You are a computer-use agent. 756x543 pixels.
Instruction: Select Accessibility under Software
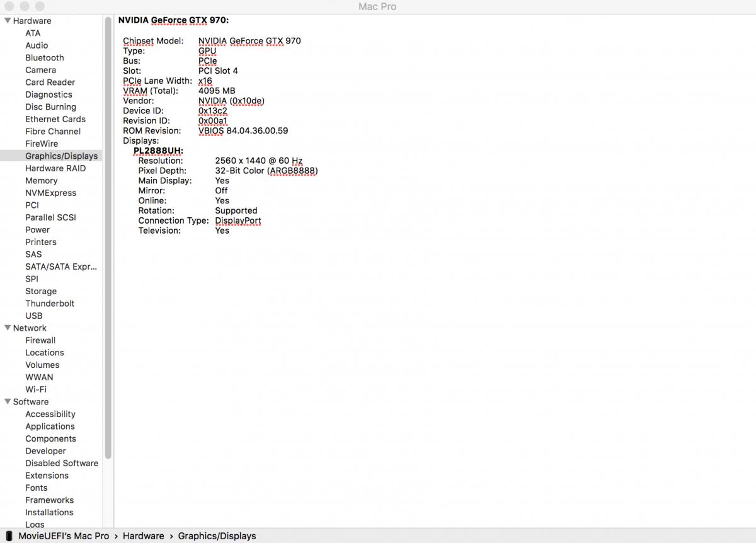click(50, 414)
